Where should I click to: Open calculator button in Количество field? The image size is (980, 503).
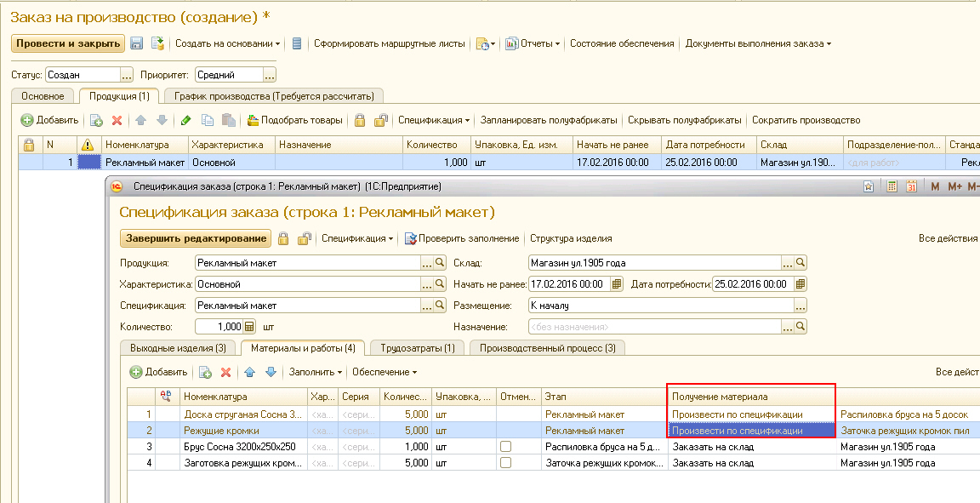(x=249, y=327)
